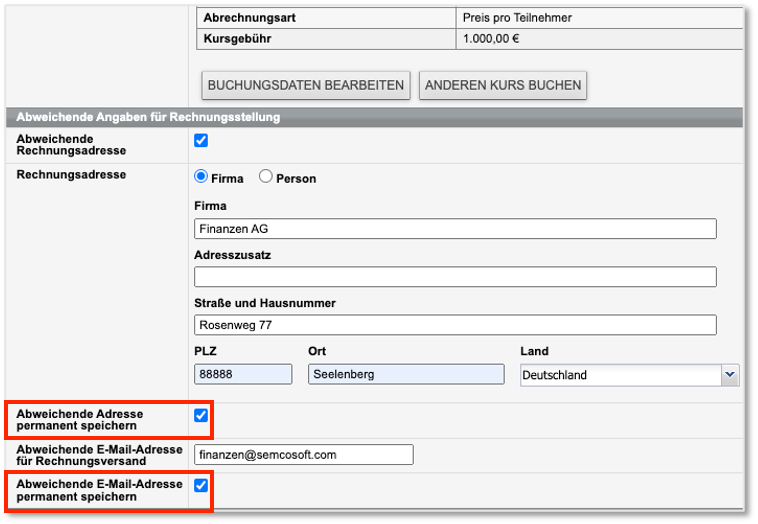Focus the Firma field containing Finanzen AG
Image resolution: width=758 pixels, height=524 pixels.
[x=455, y=229]
